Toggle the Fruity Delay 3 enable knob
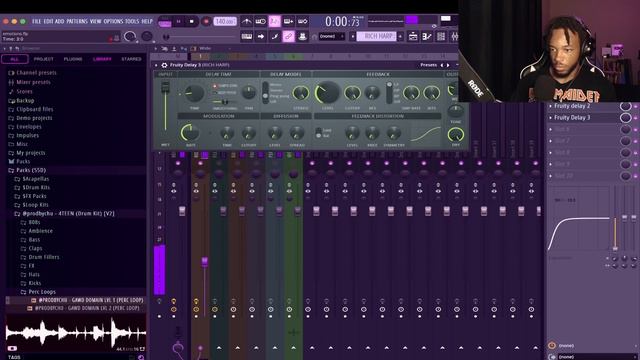The image size is (640, 360). [x=625, y=118]
